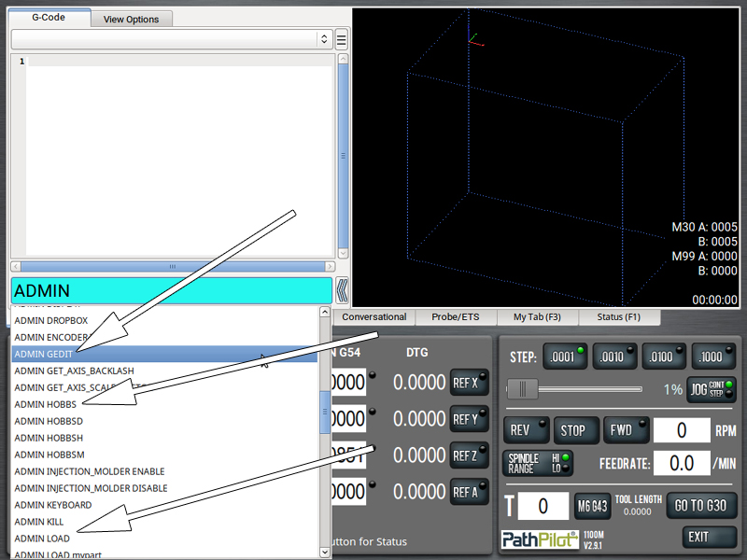Click the spindle RPM input field

681,430
